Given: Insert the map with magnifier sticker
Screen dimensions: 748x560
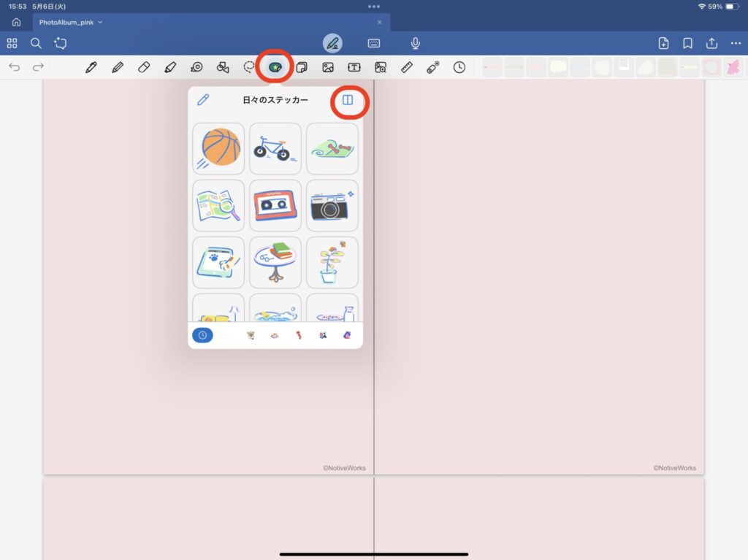Looking at the screenshot, I should point(218,206).
